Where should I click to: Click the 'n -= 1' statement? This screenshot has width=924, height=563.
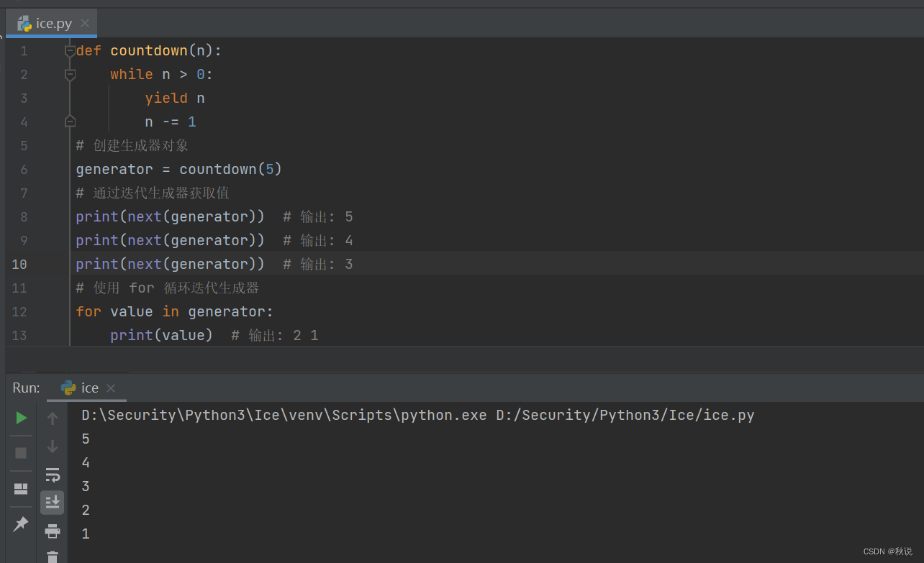coord(171,122)
